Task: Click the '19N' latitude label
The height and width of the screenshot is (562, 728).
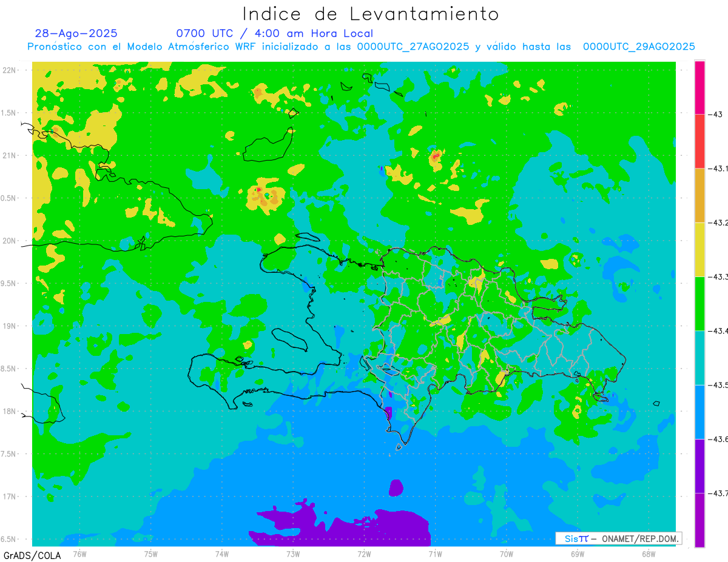Action: pyautogui.click(x=10, y=326)
